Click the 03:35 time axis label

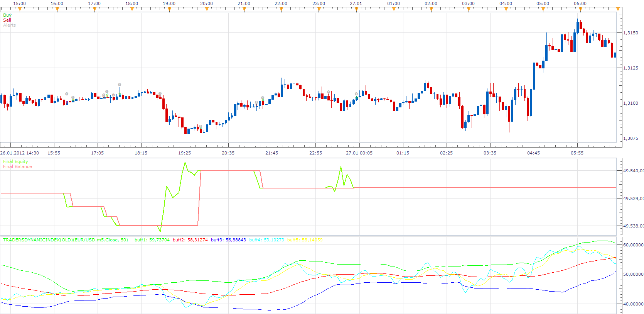(490, 153)
